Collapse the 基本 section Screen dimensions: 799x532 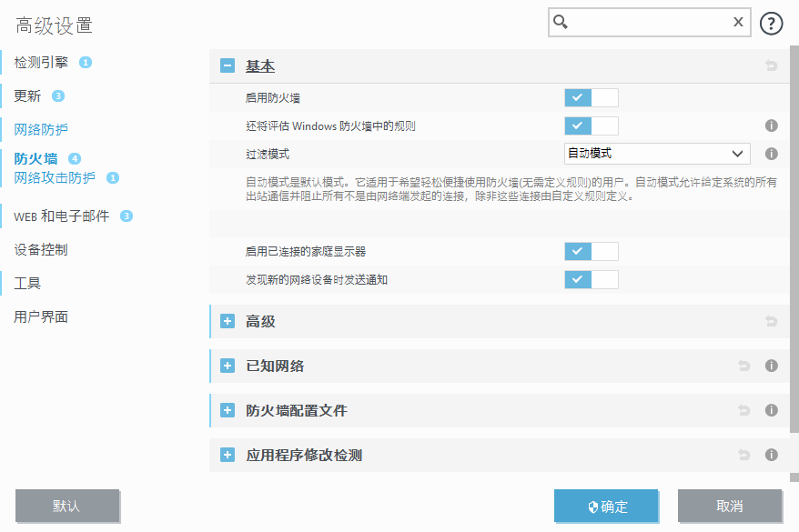click(x=227, y=65)
